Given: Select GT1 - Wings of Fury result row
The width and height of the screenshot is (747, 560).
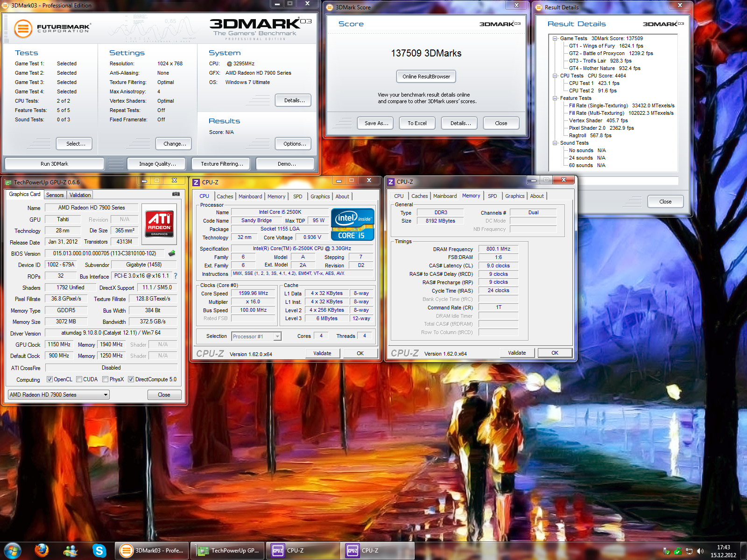Looking at the screenshot, I should tap(606, 46).
